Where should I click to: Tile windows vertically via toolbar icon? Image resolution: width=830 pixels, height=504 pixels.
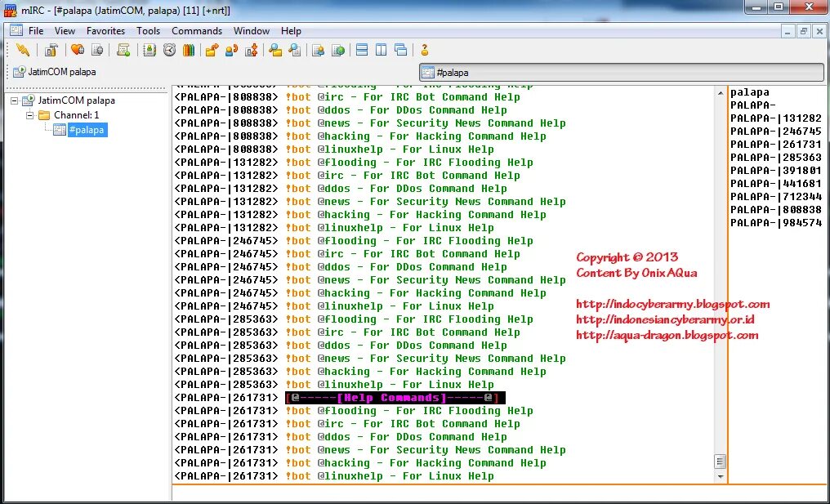click(382, 50)
